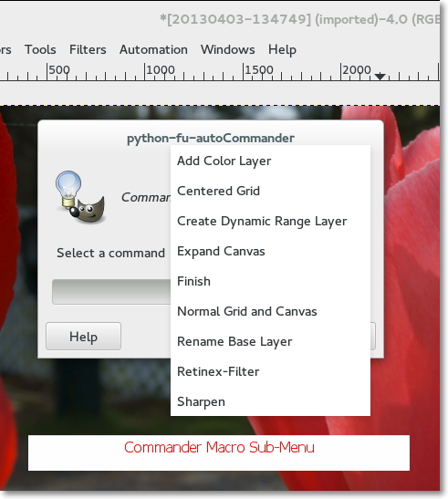Open the Windows menu
Image resolution: width=448 pixels, height=499 pixels.
(227, 49)
